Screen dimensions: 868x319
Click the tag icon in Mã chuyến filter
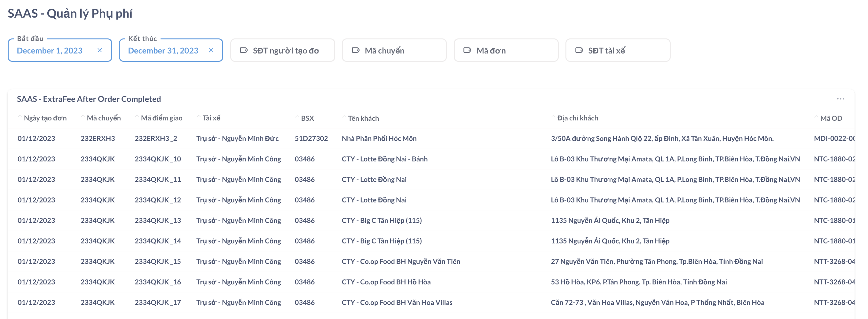coord(356,50)
